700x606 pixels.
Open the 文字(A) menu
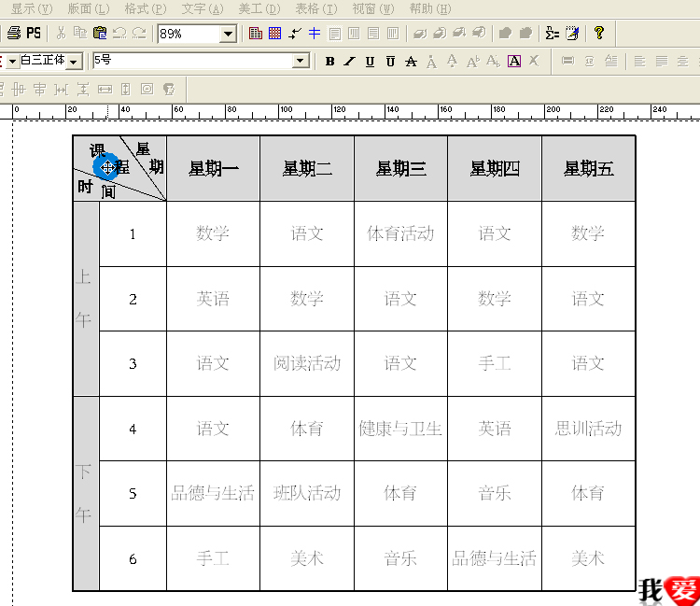click(x=203, y=8)
